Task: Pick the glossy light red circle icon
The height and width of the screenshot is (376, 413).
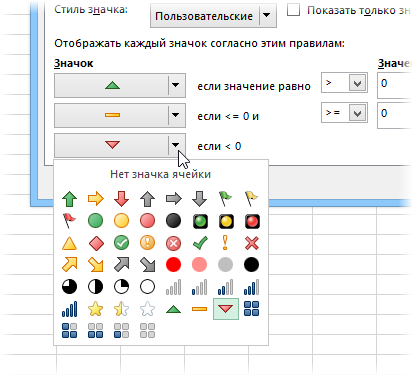Action: pos(147,221)
